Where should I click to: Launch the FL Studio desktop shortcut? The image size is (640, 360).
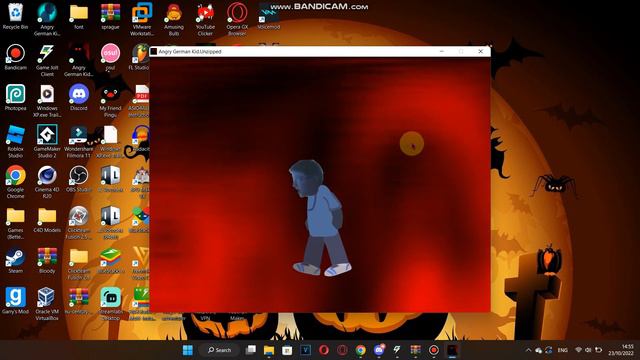140,57
